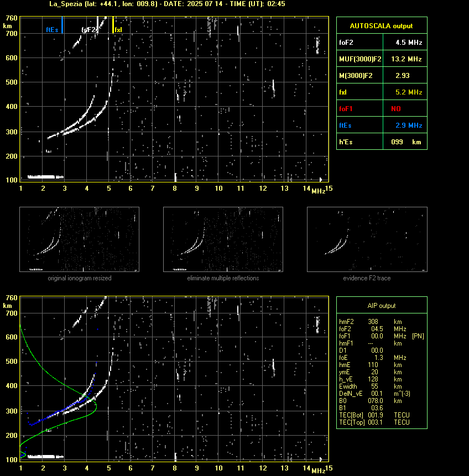The height and width of the screenshot is (476, 469).
Task: Select the DelN_vE 00.1 row
Action: pyautogui.click(x=375, y=394)
